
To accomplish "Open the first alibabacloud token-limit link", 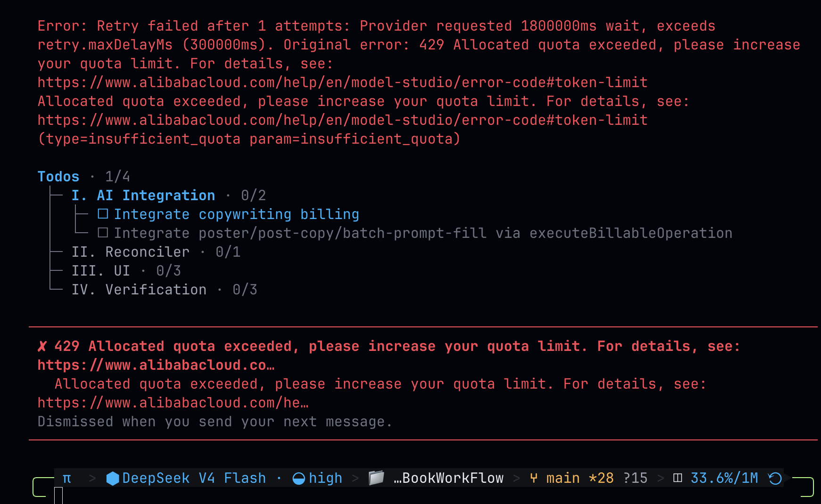I will click(343, 82).
